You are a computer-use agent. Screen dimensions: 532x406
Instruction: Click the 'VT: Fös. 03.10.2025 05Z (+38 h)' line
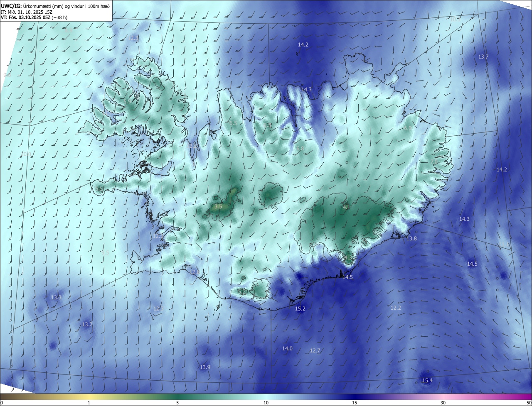click(x=34, y=17)
